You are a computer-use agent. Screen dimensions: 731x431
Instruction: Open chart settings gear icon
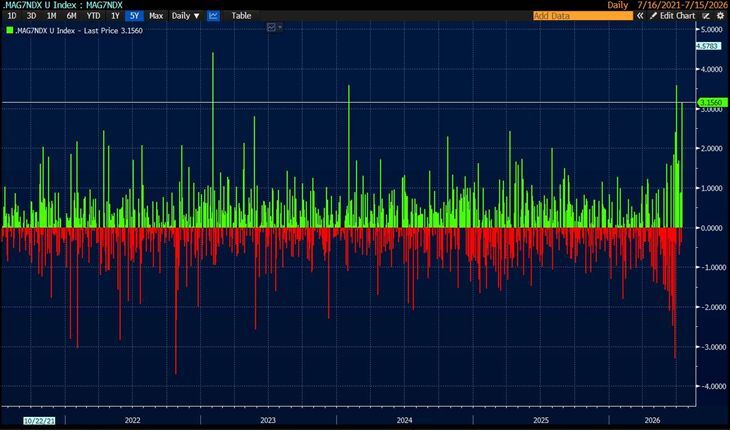pos(720,16)
